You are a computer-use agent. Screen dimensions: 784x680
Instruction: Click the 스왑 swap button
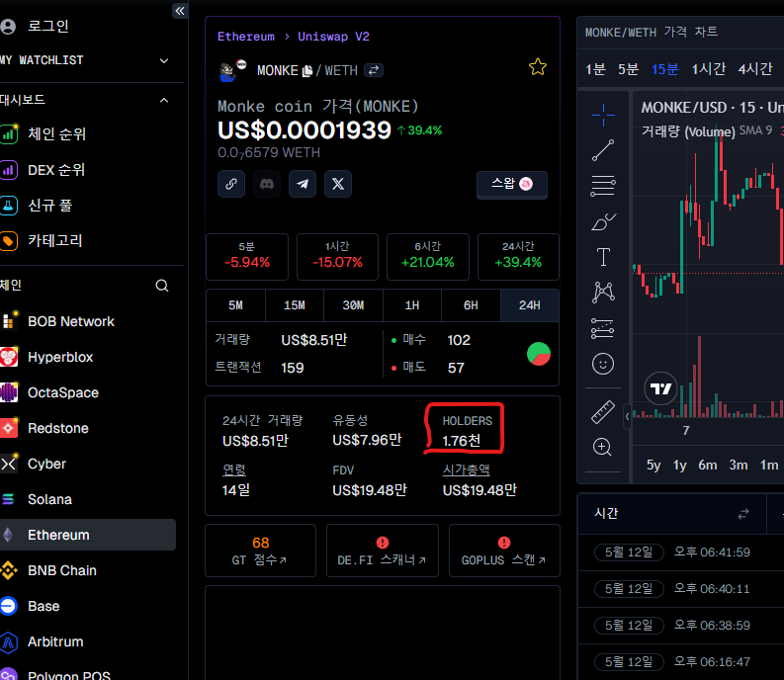pos(512,185)
